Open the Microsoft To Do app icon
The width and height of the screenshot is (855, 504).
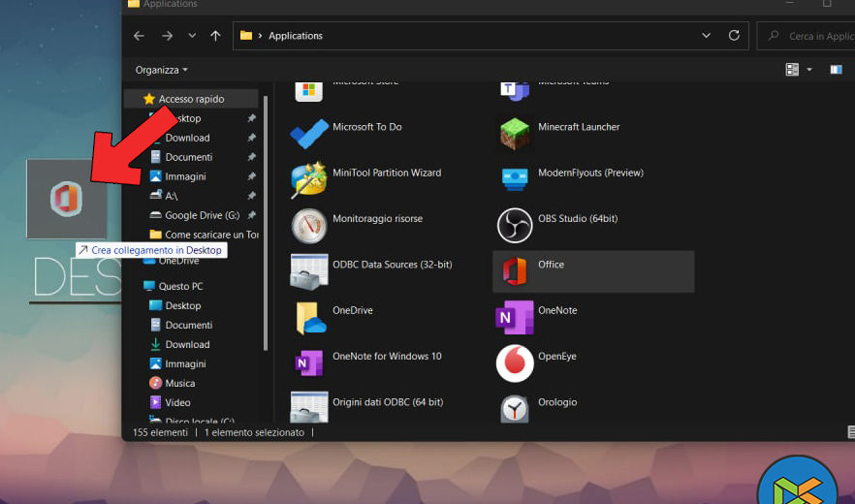coord(309,133)
